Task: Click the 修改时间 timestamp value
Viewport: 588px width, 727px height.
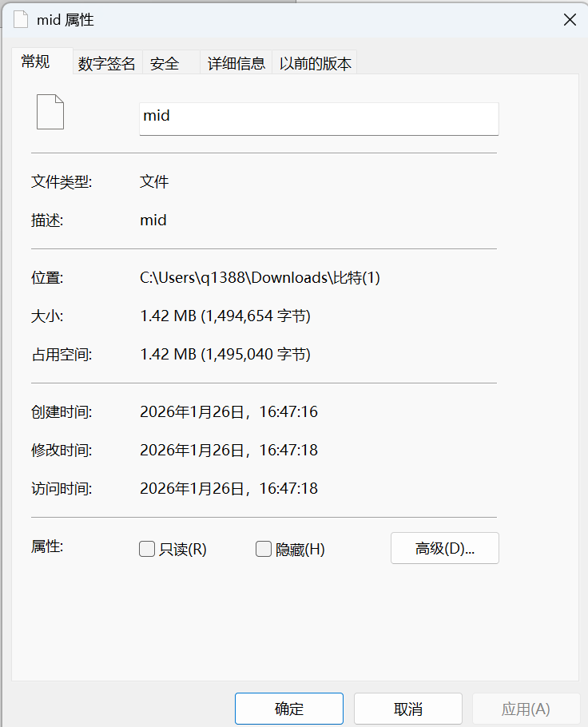Action: point(228,451)
